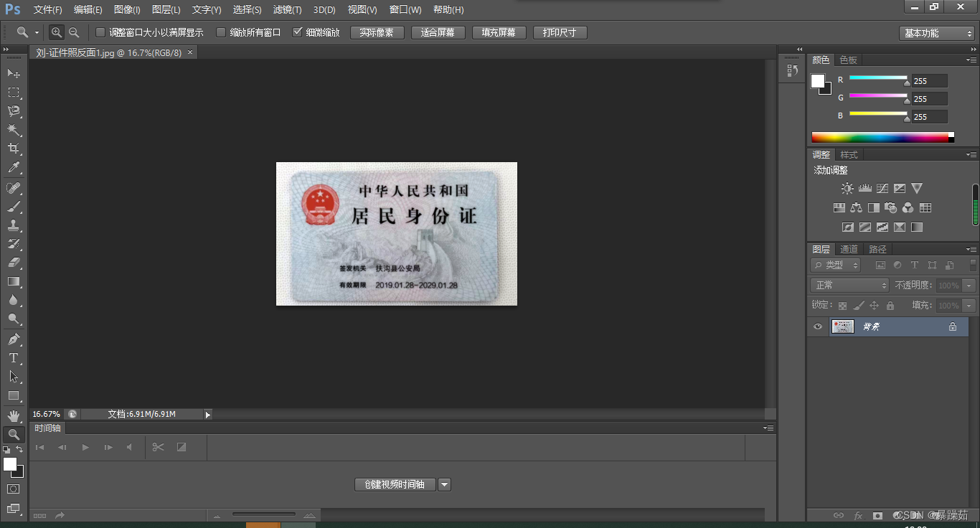This screenshot has width=980, height=528.
Task: Toggle lock position
Action: point(875,306)
